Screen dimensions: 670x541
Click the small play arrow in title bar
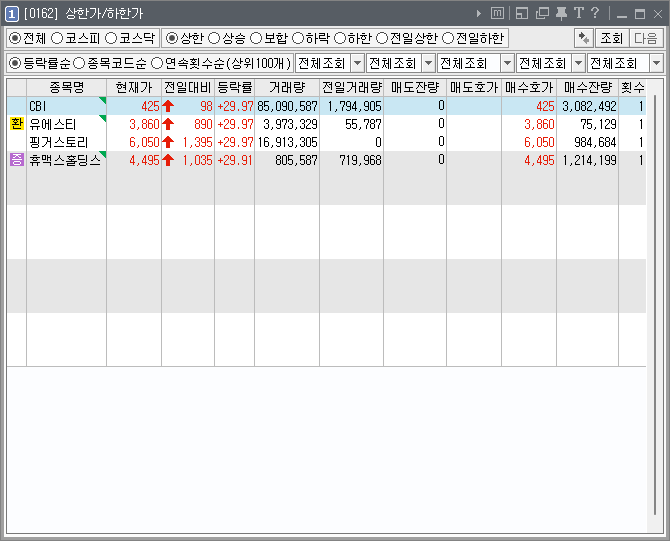click(479, 14)
